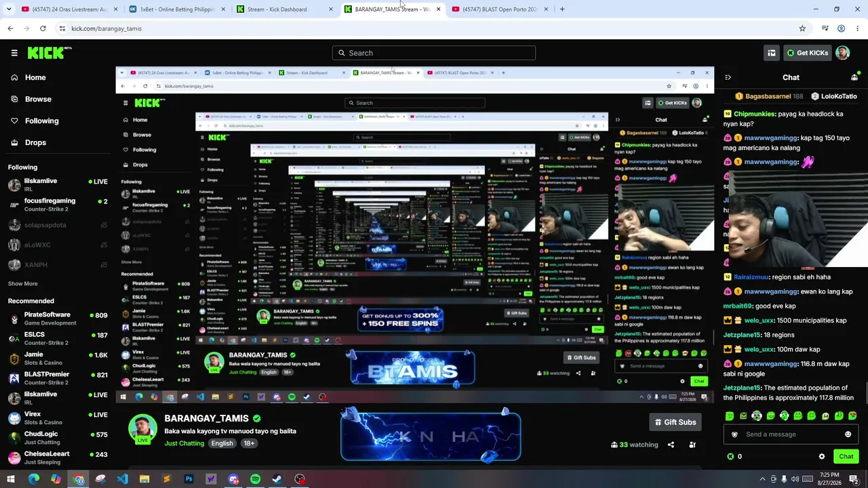Open chat settings gear icon
868x488 pixels.
click(x=822, y=457)
